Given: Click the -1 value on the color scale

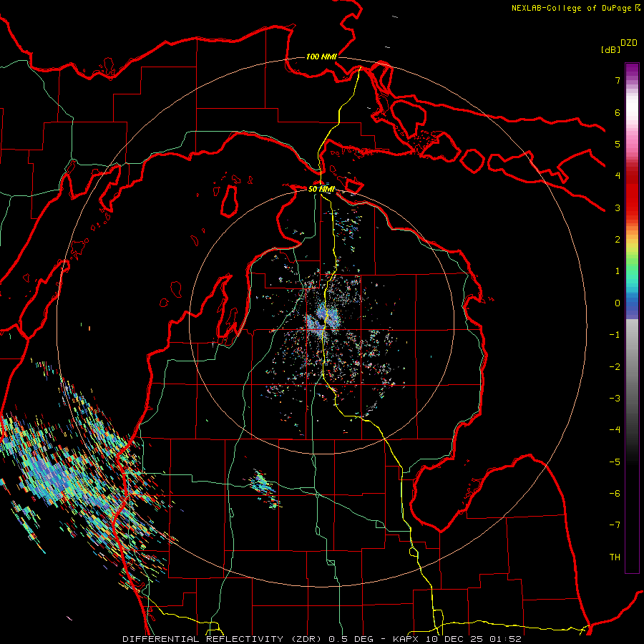Looking at the screenshot, I should pos(615,335).
